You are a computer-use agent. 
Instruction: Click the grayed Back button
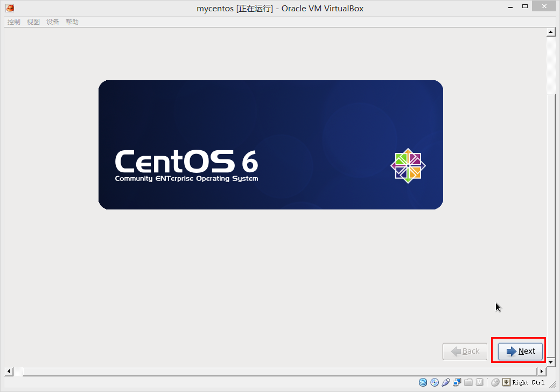pos(465,351)
